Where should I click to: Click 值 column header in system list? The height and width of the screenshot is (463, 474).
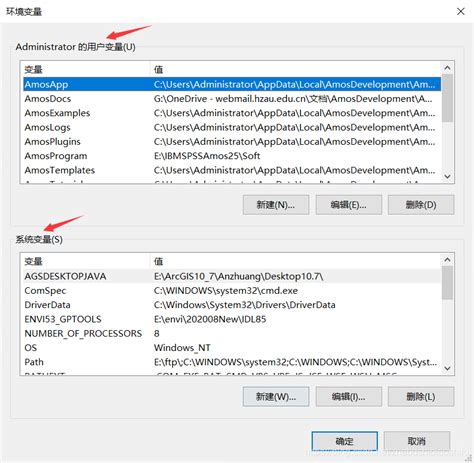coord(296,261)
